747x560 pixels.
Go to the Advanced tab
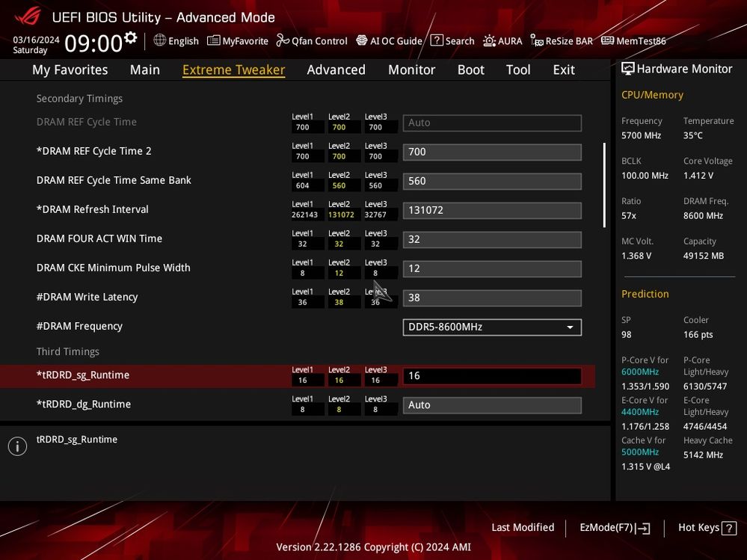(x=336, y=70)
